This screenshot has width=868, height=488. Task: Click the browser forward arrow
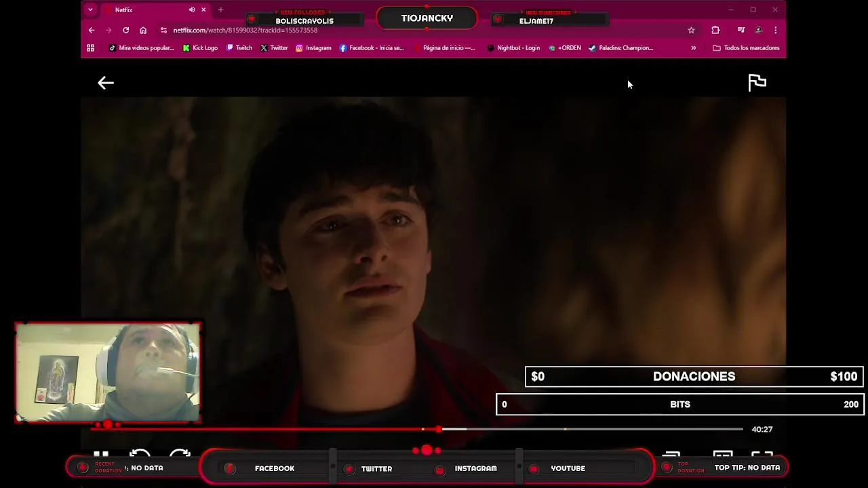108,30
